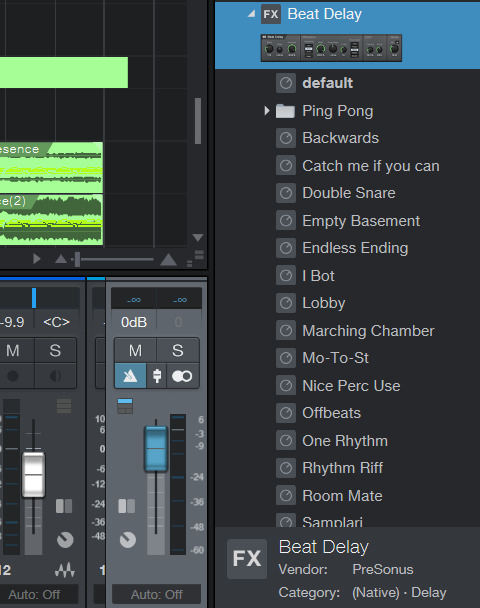Solo the blue selected channel
The width and height of the screenshot is (480, 608).
(x=178, y=351)
